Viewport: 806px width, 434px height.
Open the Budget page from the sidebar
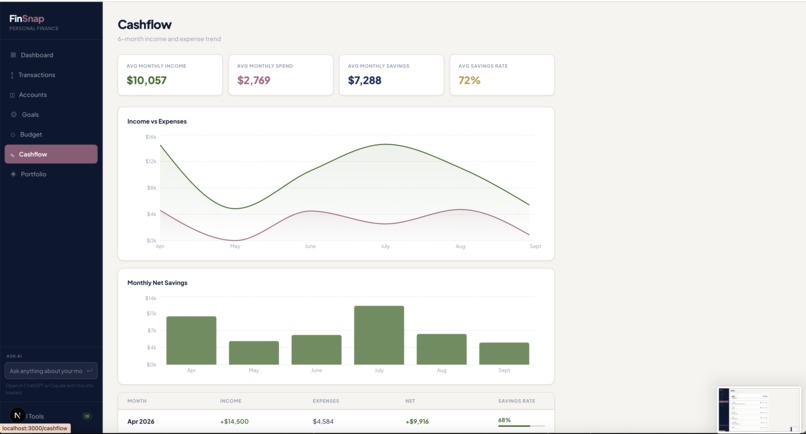click(51, 135)
